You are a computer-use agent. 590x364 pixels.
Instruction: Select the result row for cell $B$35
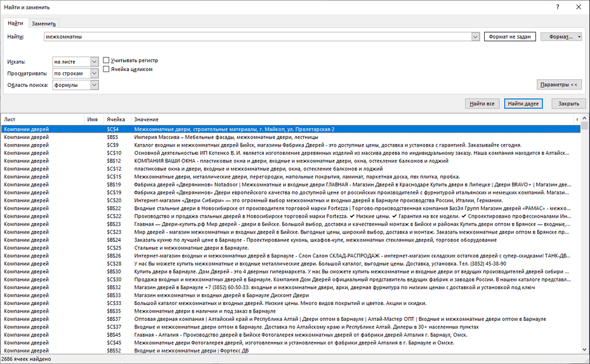[291, 311]
